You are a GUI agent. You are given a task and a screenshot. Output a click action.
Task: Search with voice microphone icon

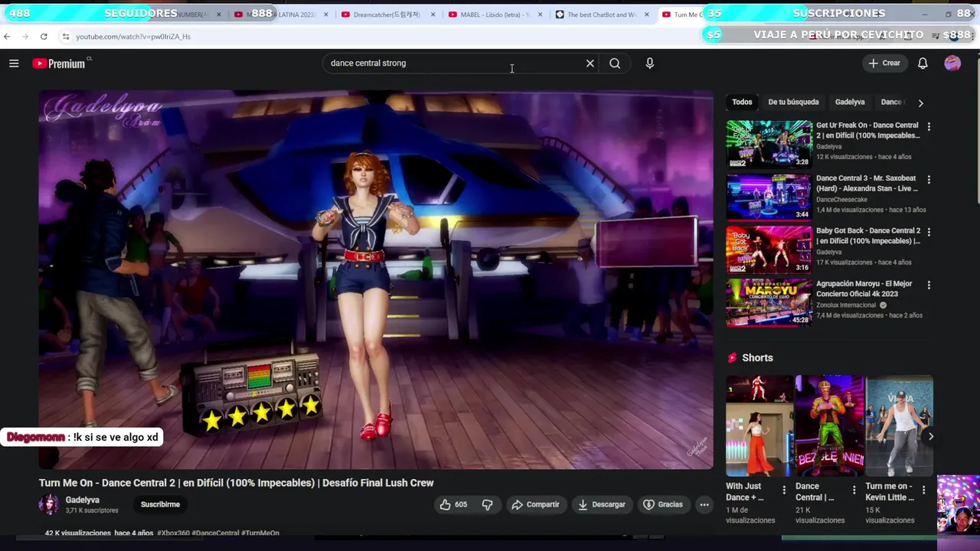point(650,64)
